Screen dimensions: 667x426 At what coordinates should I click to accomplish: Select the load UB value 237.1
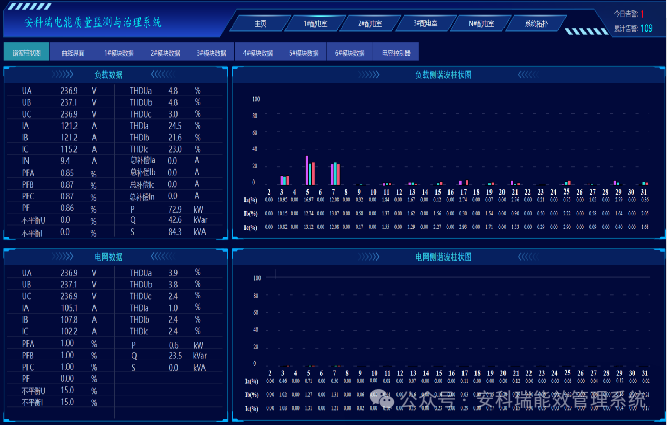coord(69,103)
